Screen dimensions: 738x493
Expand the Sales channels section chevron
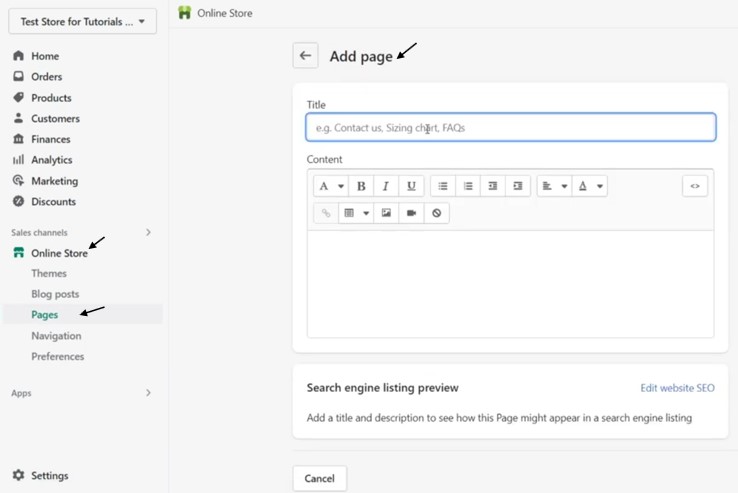(148, 232)
